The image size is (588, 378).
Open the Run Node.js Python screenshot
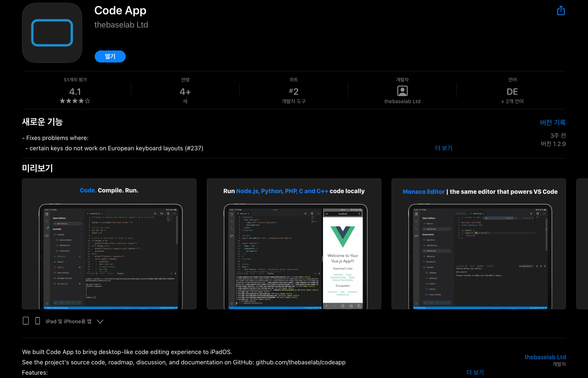[x=294, y=244]
